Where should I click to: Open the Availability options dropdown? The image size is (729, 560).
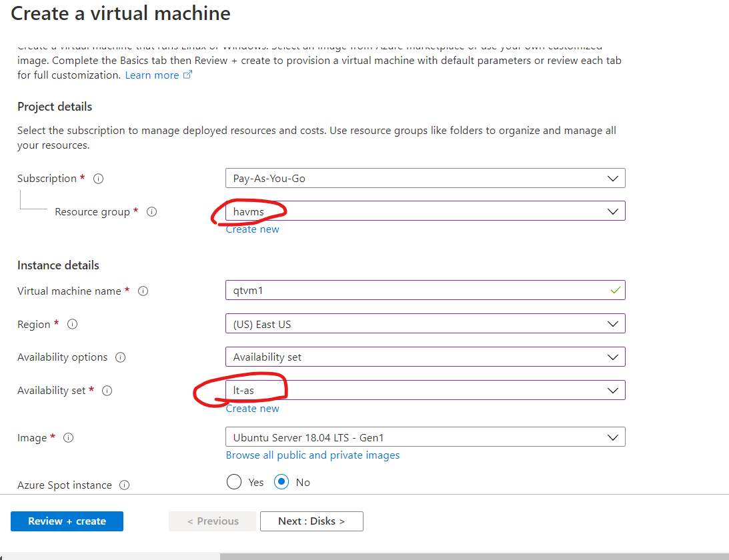[x=426, y=357]
